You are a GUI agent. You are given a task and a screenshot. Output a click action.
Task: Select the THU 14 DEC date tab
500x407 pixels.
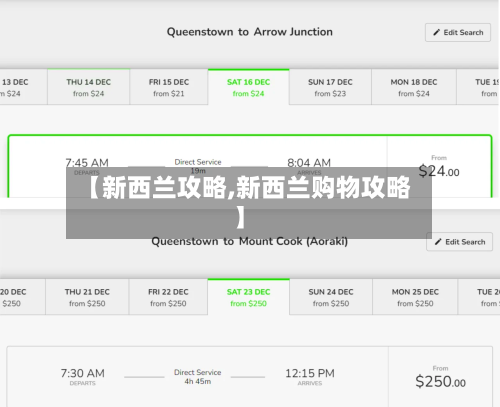pyautogui.click(x=88, y=87)
